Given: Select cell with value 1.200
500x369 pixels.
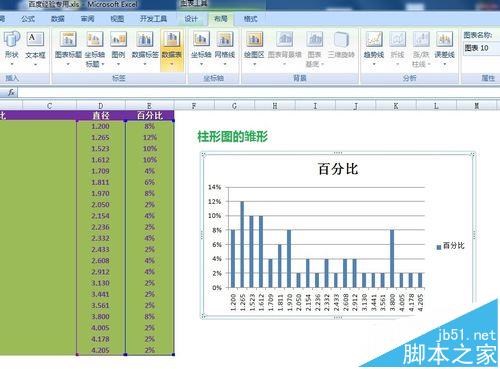Looking at the screenshot, I should (101, 126).
